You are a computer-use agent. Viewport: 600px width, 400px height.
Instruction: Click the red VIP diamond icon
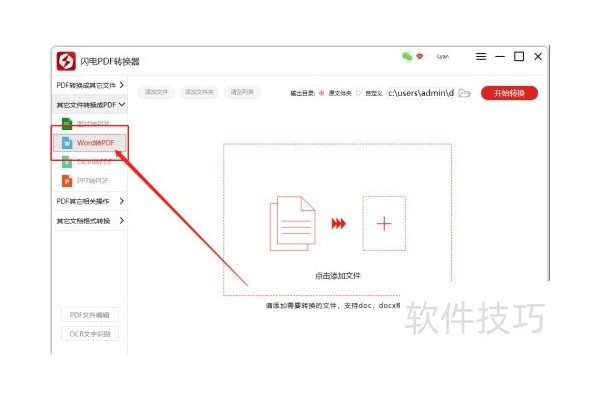point(420,57)
